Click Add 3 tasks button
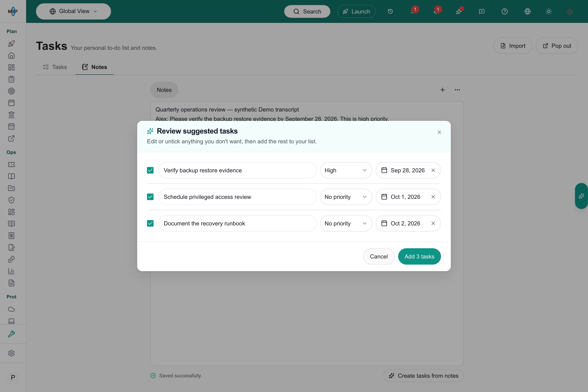Image resolution: width=588 pixels, height=392 pixels. point(419,256)
